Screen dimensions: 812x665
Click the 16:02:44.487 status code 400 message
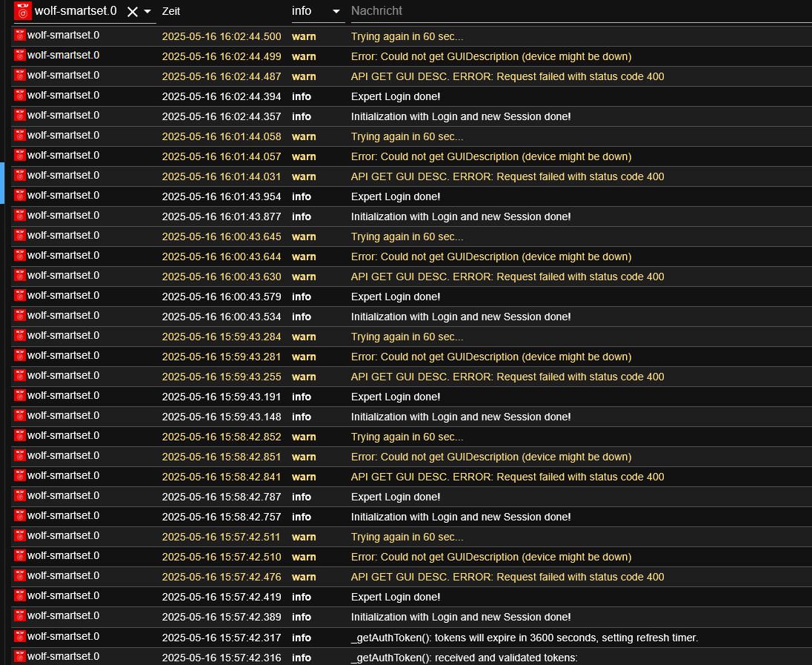click(507, 76)
